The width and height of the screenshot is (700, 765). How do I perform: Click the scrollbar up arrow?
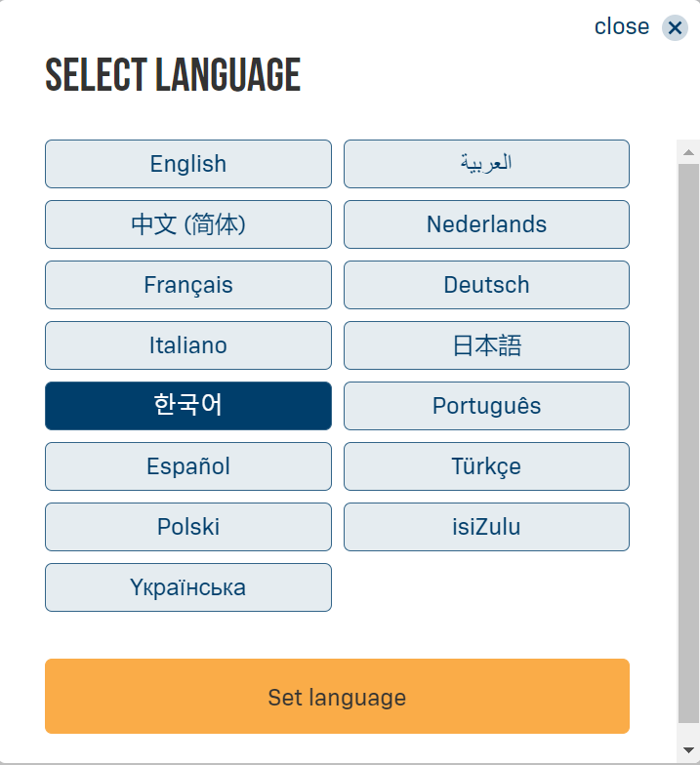688,152
